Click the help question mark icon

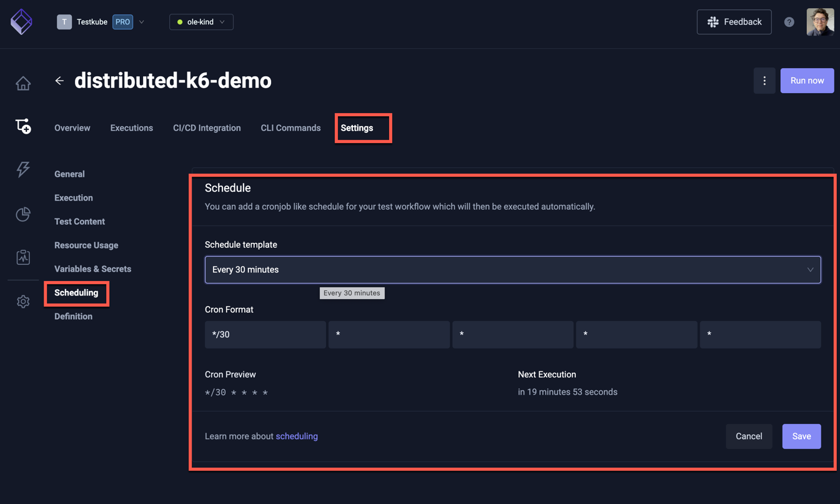pyautogui.click(x=789, y=22)
